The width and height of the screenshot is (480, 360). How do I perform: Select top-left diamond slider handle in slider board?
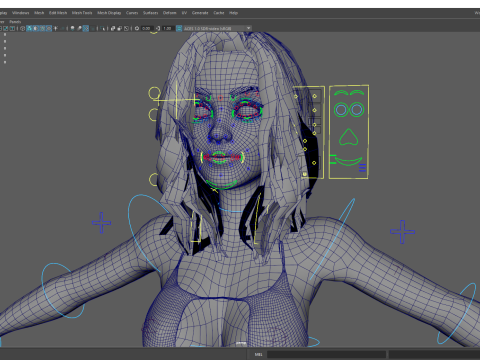tap(296, 96)
